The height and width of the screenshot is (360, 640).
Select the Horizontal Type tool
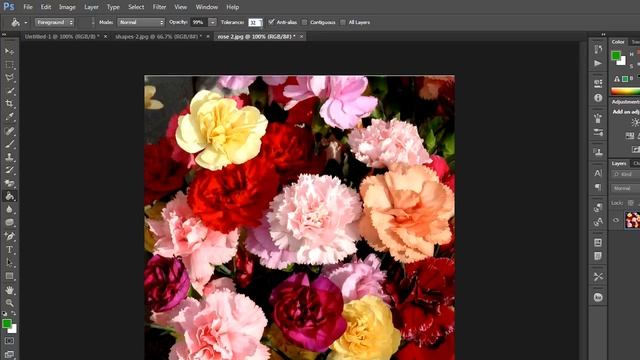tap(9, 249)
